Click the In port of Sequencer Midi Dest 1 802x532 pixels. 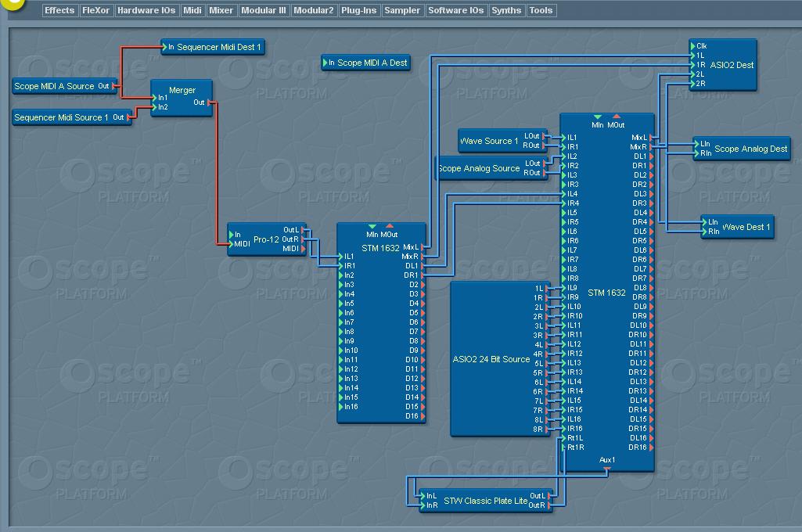pos(164,47)
